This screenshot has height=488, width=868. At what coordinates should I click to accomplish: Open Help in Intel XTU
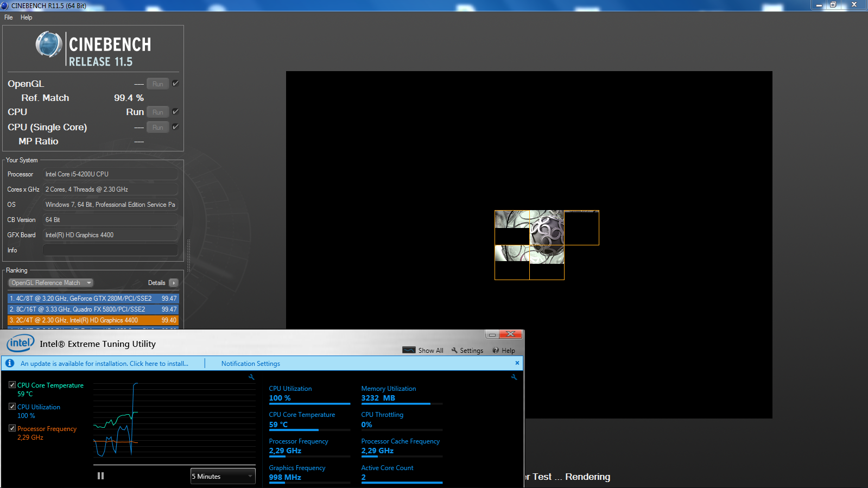point(504,351)
